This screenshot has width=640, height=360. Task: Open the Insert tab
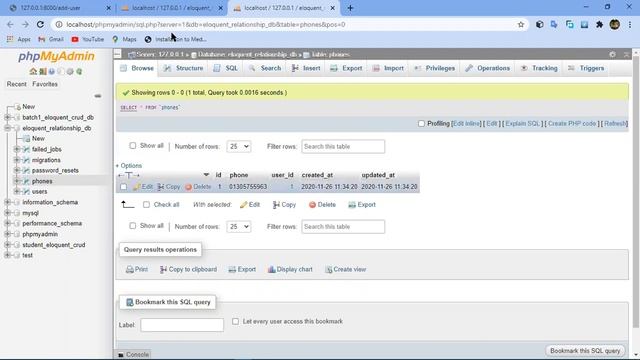[306, 68]
